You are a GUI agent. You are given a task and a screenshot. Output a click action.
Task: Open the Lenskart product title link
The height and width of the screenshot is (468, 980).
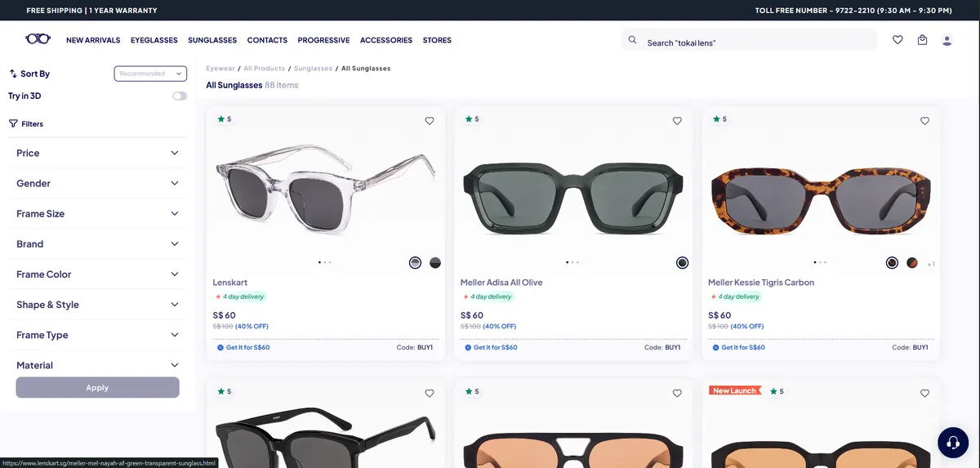[x=230, y=283]
